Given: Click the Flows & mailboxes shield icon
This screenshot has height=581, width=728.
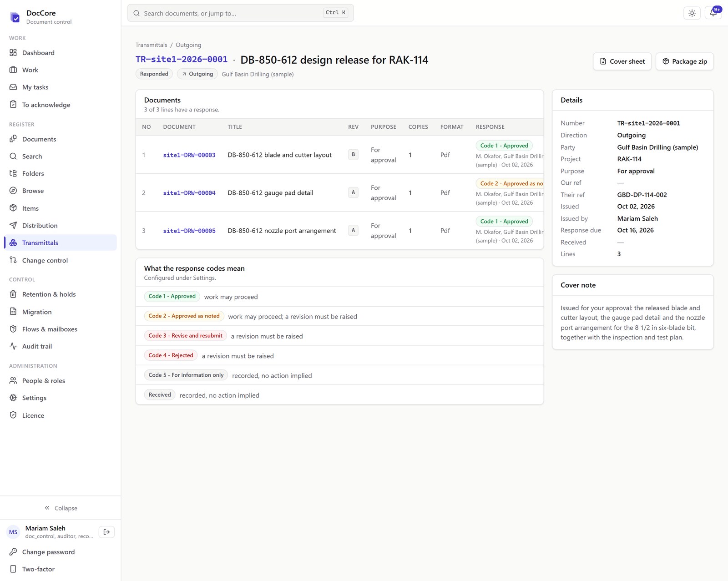Looking at the screenshot, I should tap(13, 329).
